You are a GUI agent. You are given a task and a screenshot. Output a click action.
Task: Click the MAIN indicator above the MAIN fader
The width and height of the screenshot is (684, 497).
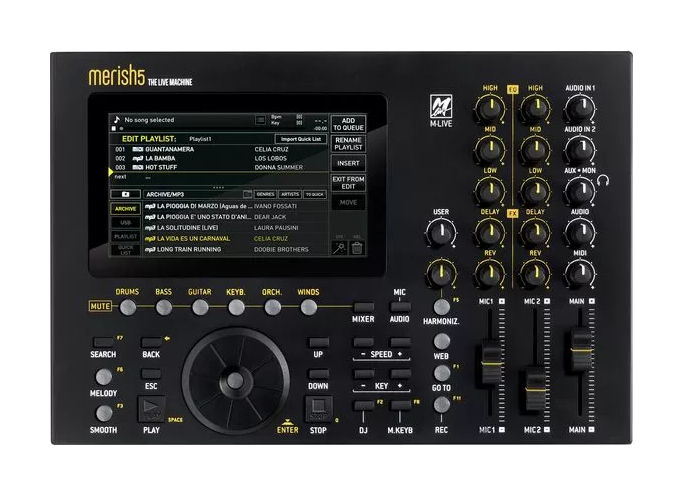point(592,301)
